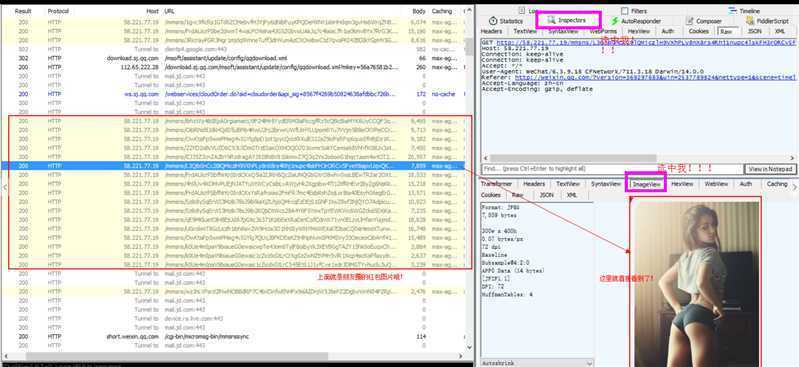Open request WebForms inspector tab
799x367 pixels.
point(603,31)
